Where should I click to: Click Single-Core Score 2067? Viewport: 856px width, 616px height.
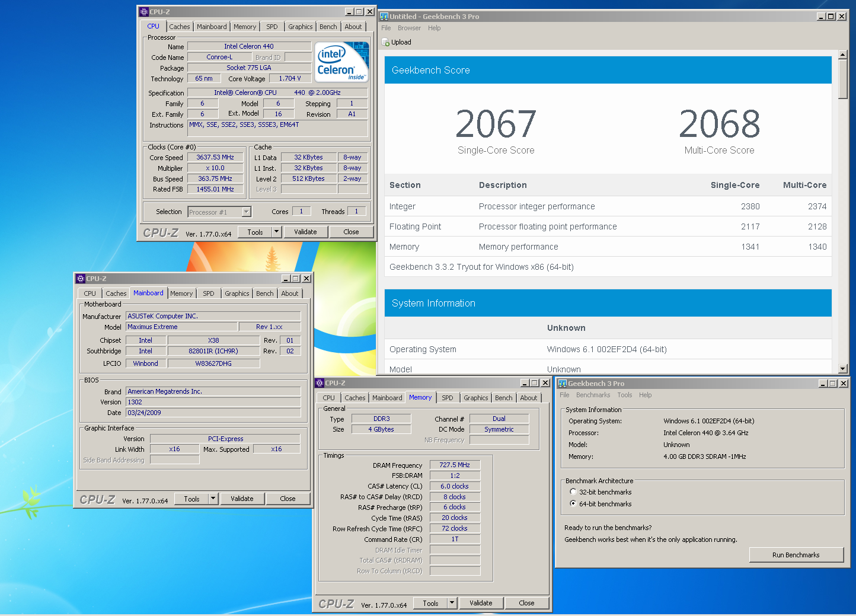pyautogui.click(x=496, y=124)
